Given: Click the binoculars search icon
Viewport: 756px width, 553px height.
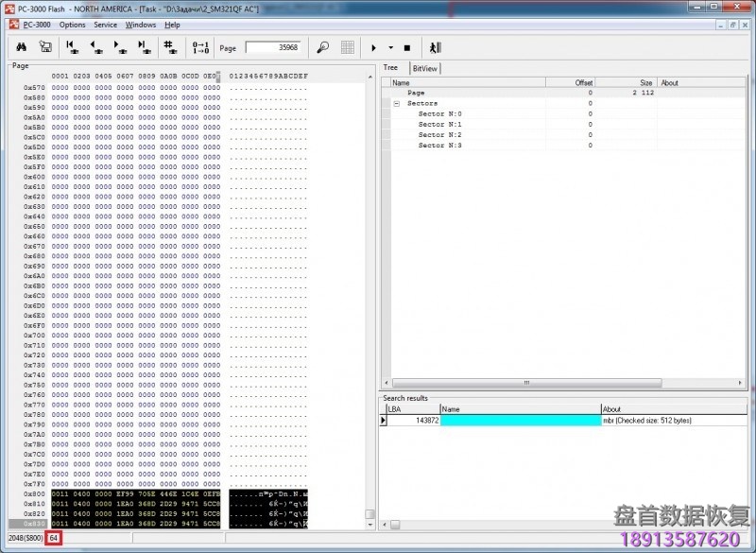Looking at the screenshot, I should [21, 47].
